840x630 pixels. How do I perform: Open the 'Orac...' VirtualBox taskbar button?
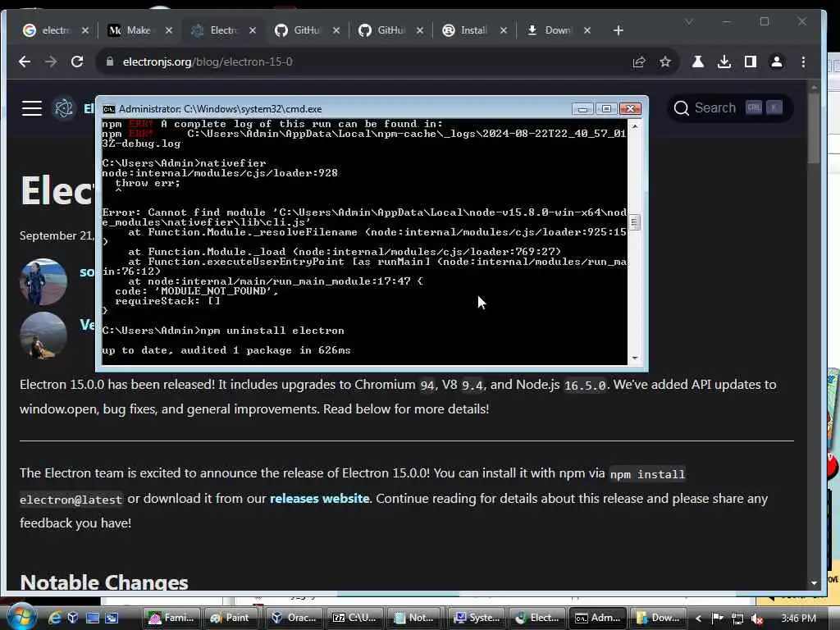[x=294, y=618]
